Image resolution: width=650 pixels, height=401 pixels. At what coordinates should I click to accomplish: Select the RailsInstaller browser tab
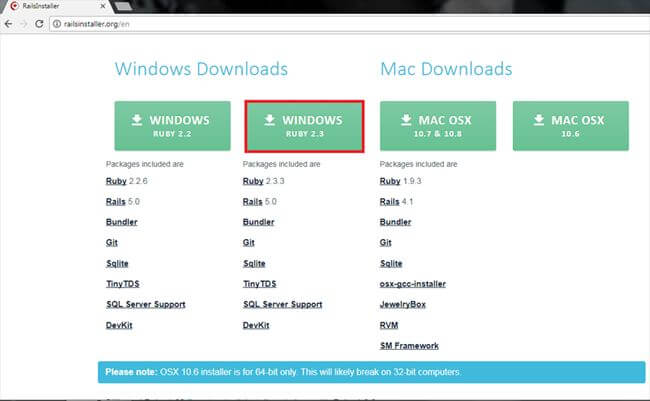[56, 6]
